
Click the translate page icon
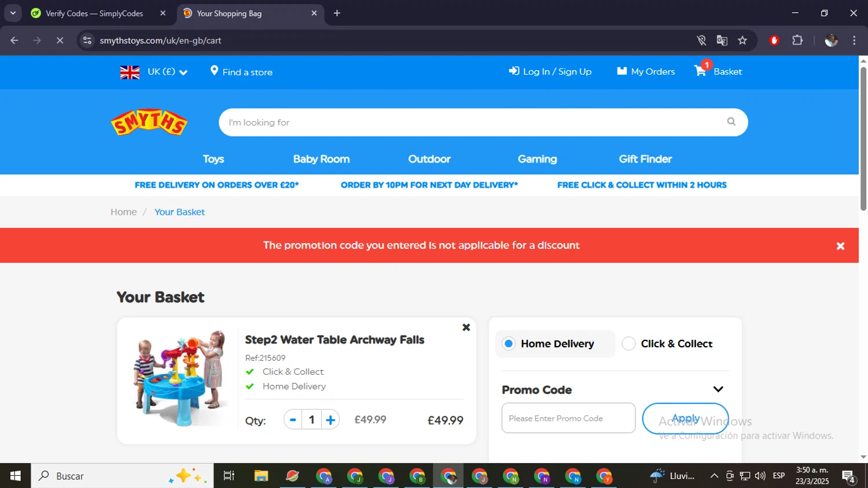point(722,40)
